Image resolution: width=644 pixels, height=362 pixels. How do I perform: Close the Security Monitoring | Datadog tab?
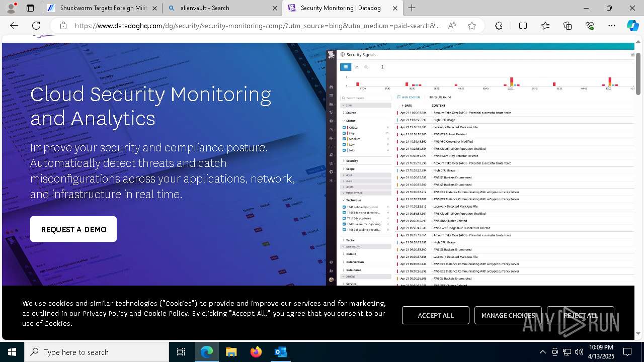(x=395, y=8)
